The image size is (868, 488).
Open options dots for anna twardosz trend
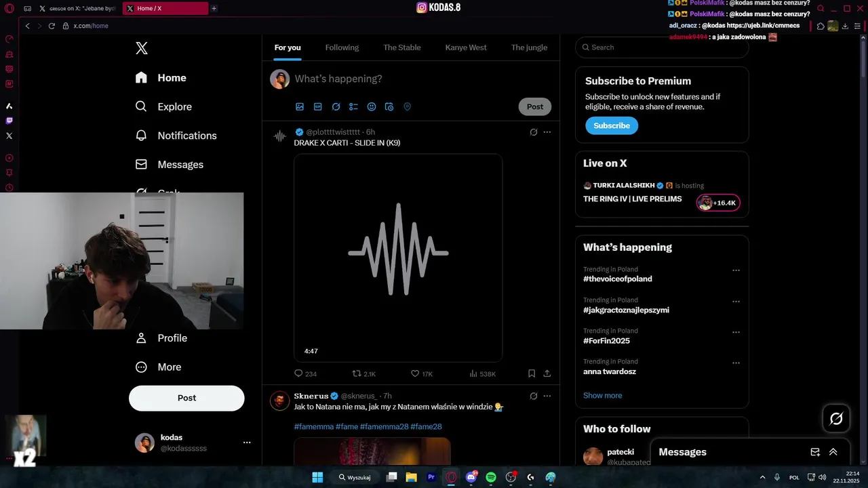pyautogui.click(x=736, y=363)
